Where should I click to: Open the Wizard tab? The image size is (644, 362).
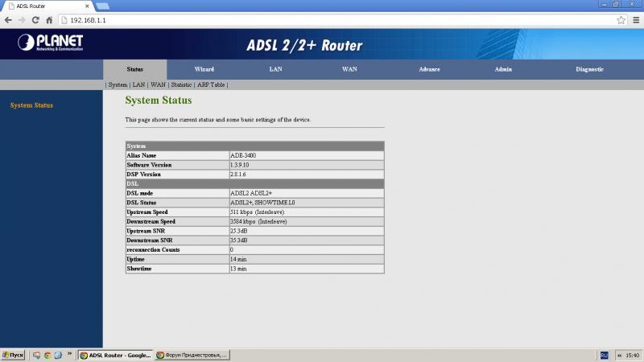coord(204,69)
